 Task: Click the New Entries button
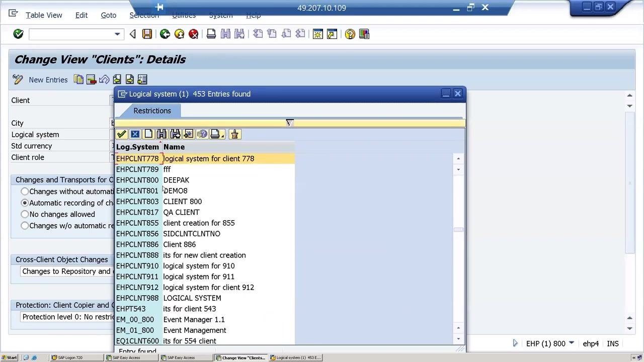pyautogui.click(x=48, y=80)
